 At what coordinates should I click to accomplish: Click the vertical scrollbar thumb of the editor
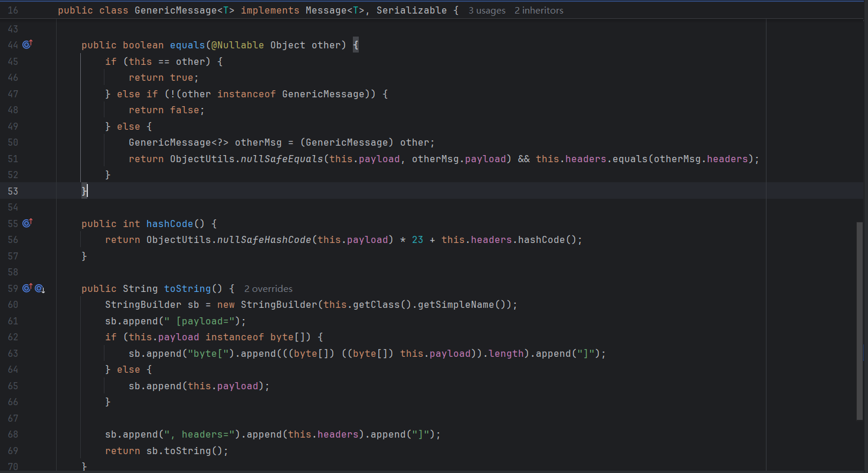point(859,321)
